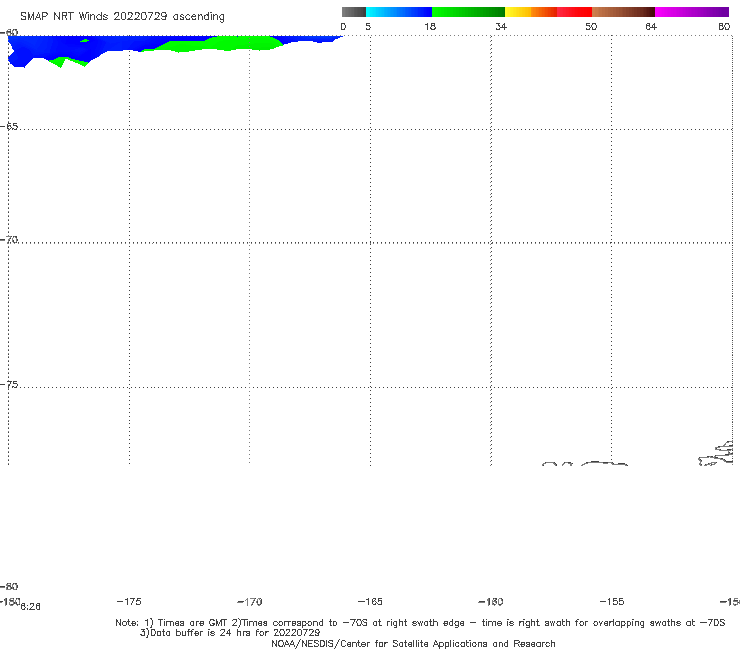
Task: Click the swath time label '6:26'
Action: pyautogui.click(x=31, y=607)
